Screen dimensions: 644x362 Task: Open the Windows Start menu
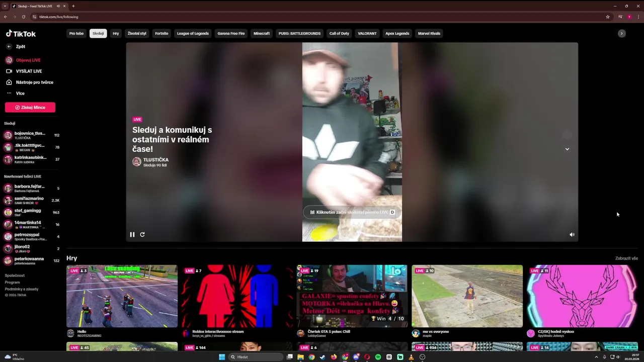click(222, 357)
